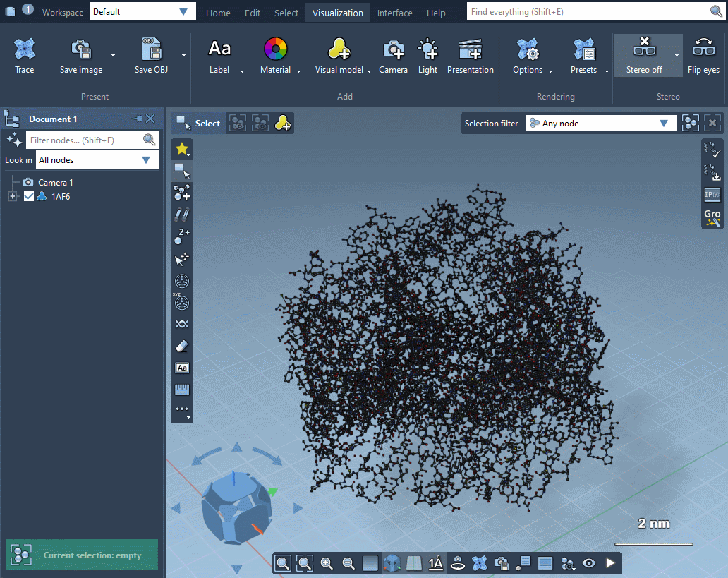Expand the 1AF6 tree node
This screenshot has height=578, width=728.
click(12, 197)
